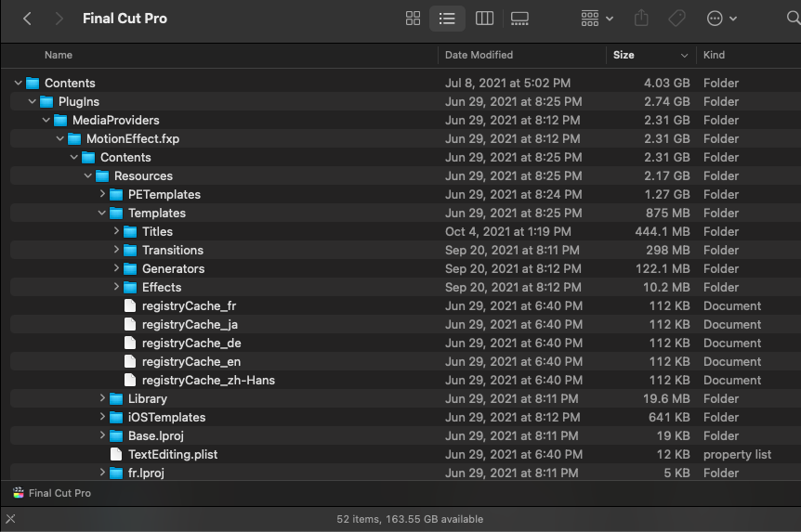Click the 4.03 GB size of Contents

(666, 83)
